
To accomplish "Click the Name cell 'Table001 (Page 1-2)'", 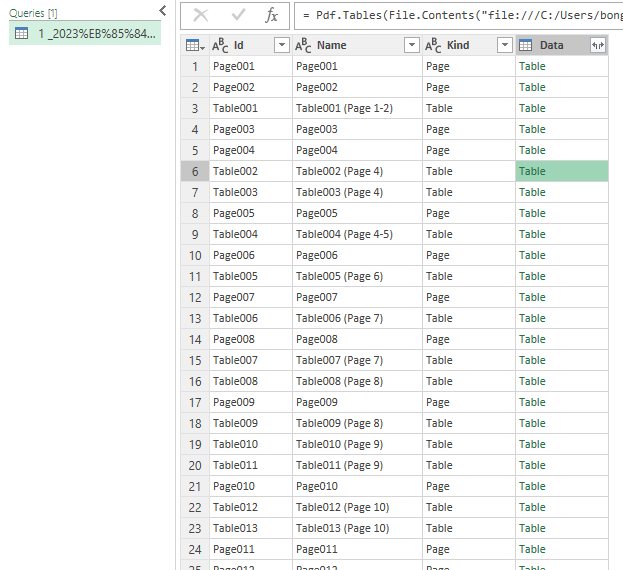I will [x=357, y=108].
